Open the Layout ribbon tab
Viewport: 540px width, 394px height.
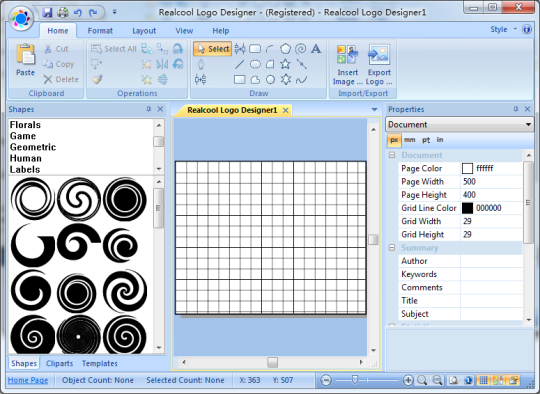pos(144,31)
